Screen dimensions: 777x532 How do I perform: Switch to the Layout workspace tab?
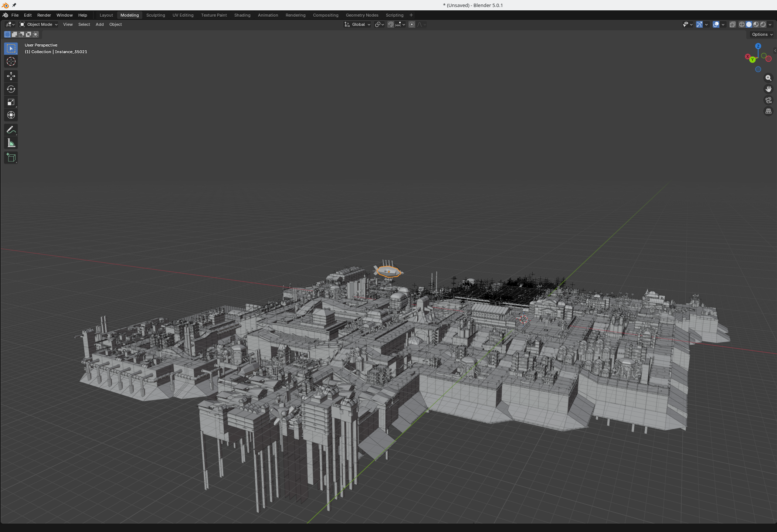click(106, 15)
